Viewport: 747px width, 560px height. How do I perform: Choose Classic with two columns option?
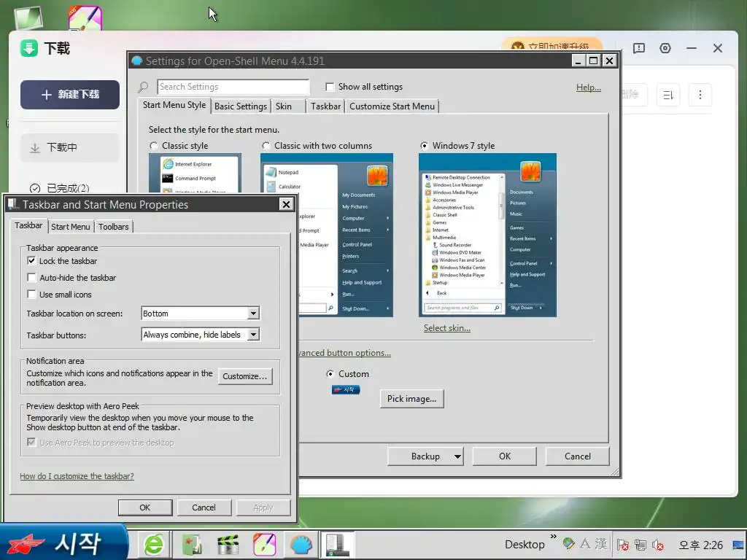coord(266,146)
